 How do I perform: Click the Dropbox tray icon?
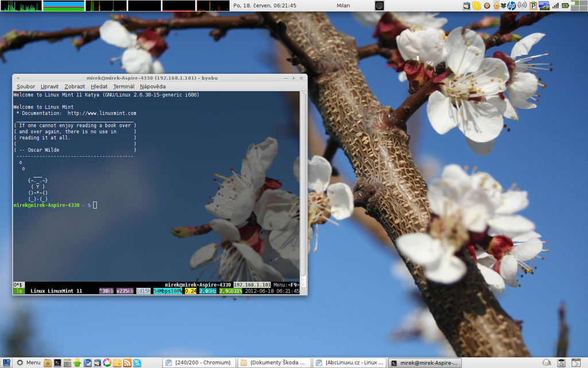coord(503,6)
